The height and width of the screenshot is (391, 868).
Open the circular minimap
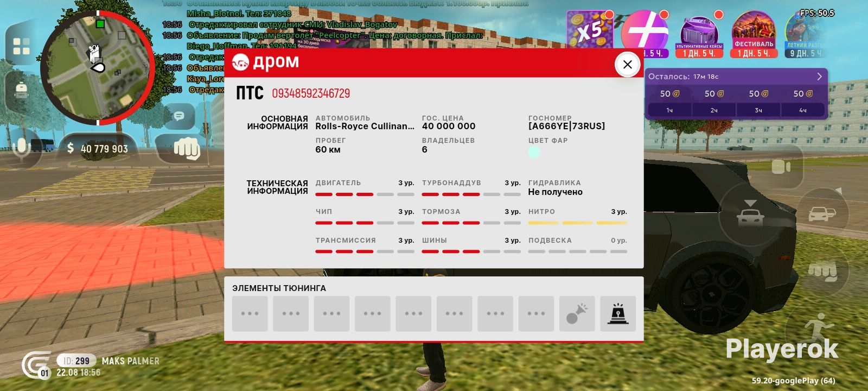click(x=98, y=67)
